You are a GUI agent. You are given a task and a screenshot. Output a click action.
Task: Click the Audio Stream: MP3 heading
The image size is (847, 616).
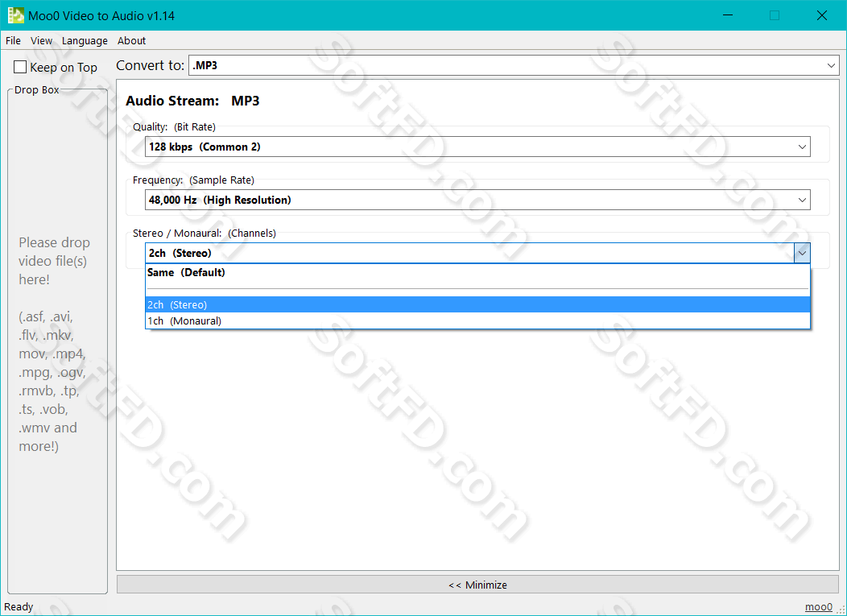click(x=192, y=101)
